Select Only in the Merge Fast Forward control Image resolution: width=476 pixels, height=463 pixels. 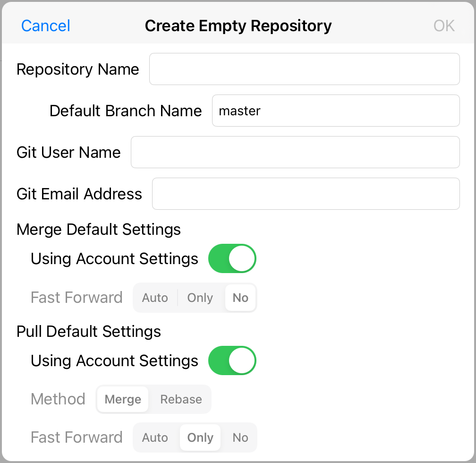tap(200, 298)
